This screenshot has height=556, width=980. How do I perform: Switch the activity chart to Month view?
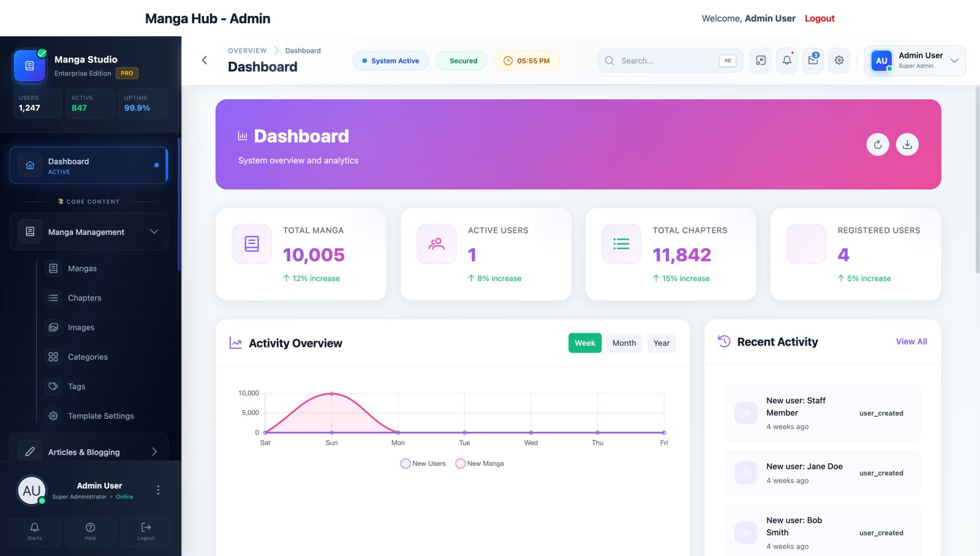point(624,343)
